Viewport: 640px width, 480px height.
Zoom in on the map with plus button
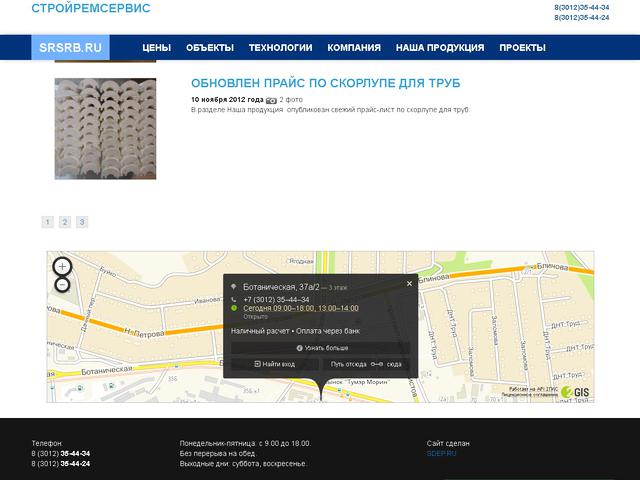[62, 267]
